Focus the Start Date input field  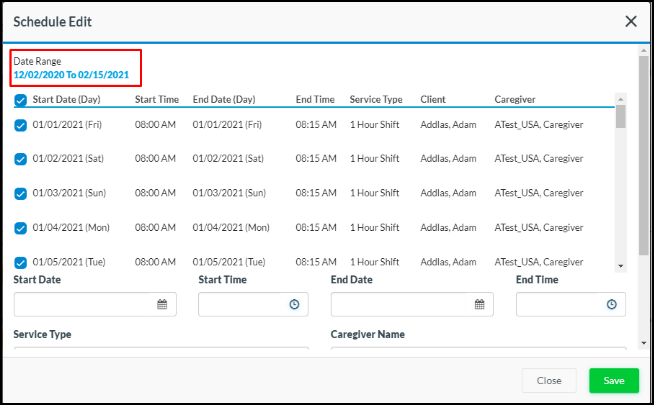click(x=84, y=304)
